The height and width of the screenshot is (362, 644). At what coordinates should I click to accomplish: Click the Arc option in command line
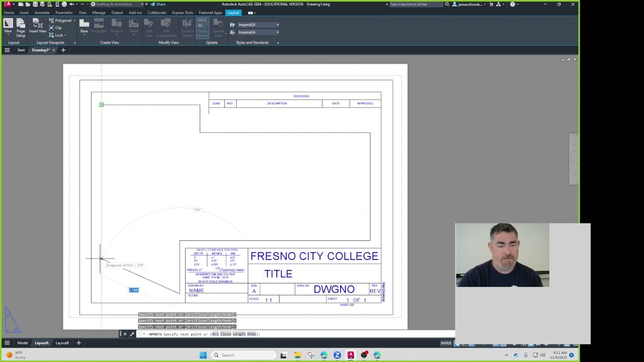pyautogui.click(x=215, y=334)
